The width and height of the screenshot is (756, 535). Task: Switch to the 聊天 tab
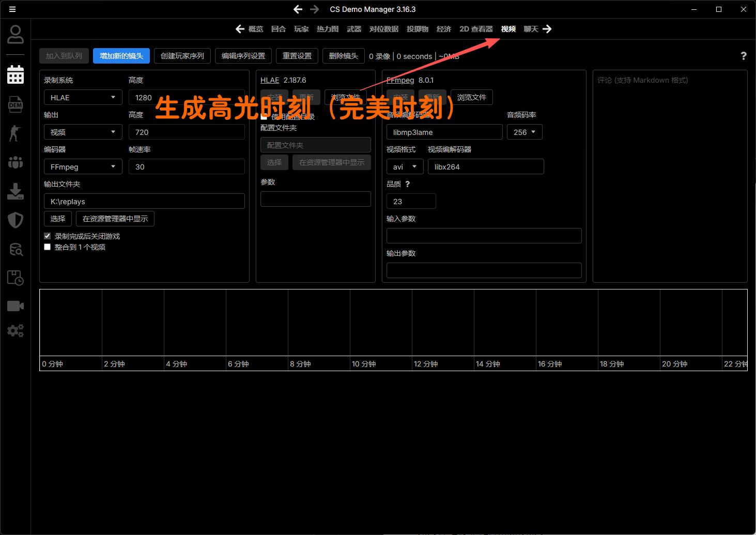531,29
